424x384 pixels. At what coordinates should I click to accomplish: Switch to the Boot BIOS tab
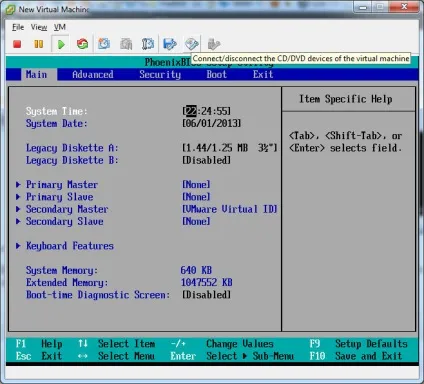point(216,74)
